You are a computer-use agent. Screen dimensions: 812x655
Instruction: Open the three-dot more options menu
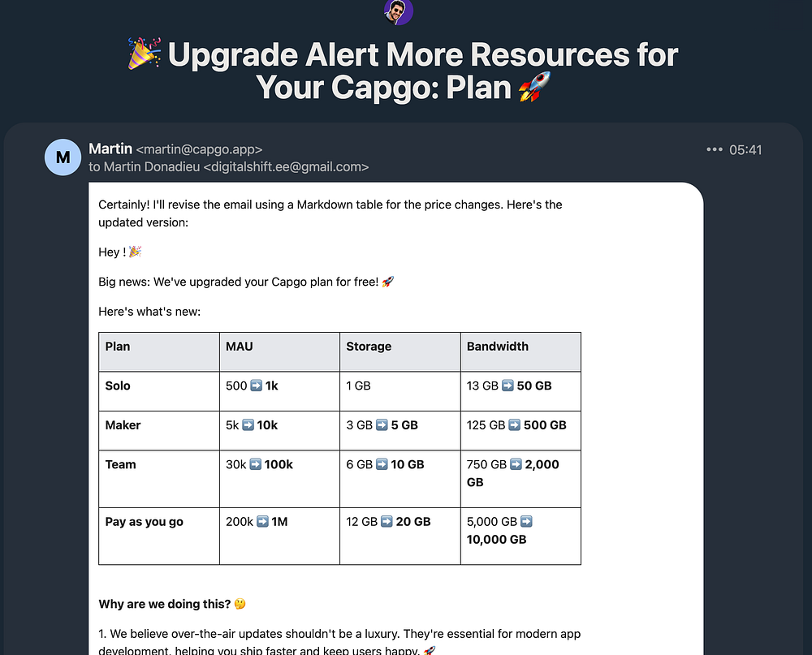point(714,149)
